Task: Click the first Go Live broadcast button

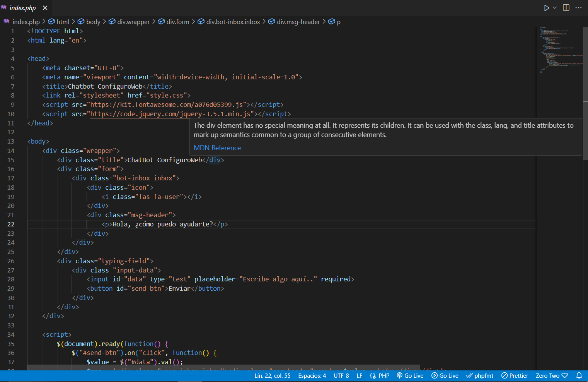Action: pos(410,375)
